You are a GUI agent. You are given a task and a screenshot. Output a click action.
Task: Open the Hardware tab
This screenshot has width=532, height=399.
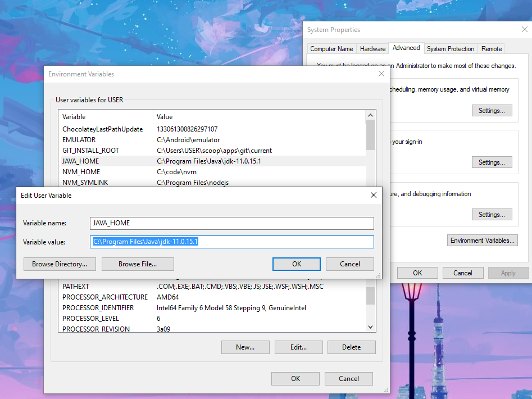(x=372, y=49)
